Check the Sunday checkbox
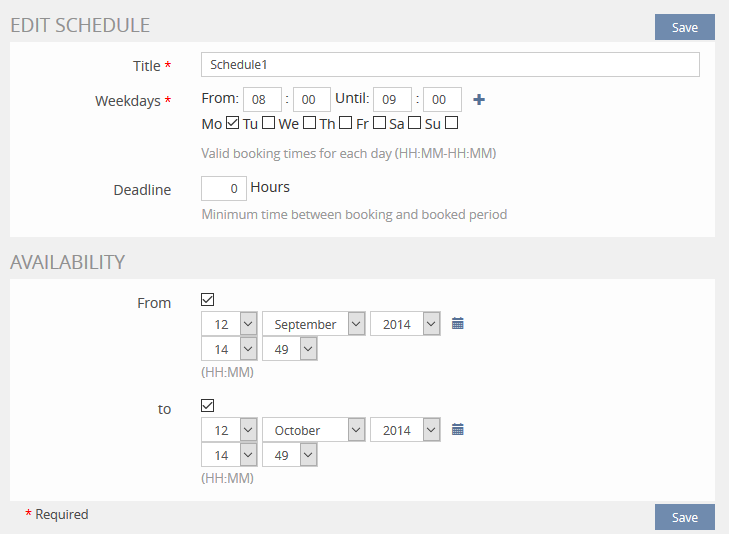The width and height of the screenshot is (729, 534). (451, 124)
